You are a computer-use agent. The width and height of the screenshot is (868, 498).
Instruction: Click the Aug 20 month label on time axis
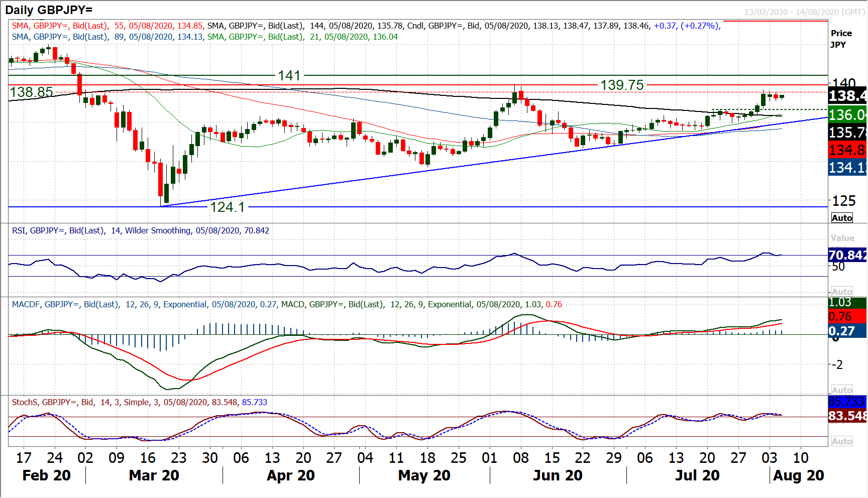798,475
